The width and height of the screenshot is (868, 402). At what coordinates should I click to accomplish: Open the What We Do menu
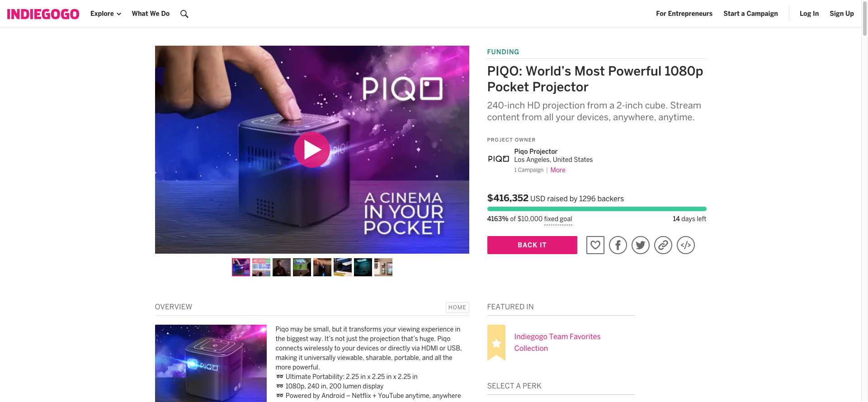tap(151, 14)
